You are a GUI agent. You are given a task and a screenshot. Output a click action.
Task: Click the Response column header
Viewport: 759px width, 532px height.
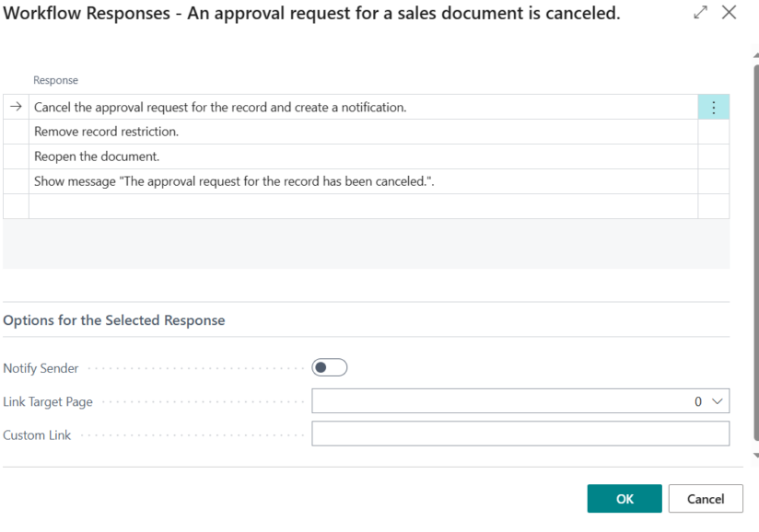(x=55, y=80)
